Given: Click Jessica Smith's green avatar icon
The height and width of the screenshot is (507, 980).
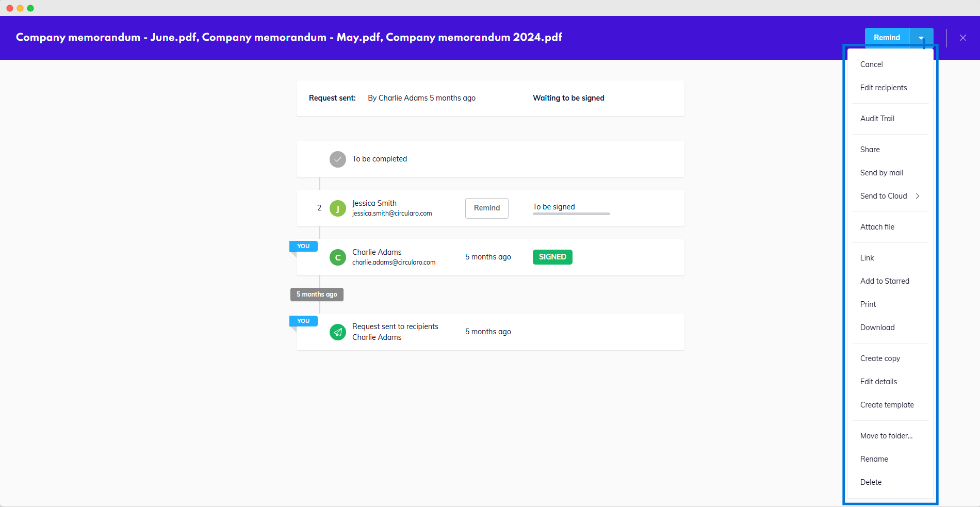Looking at the screenshot, I should [x=337, y=208].
